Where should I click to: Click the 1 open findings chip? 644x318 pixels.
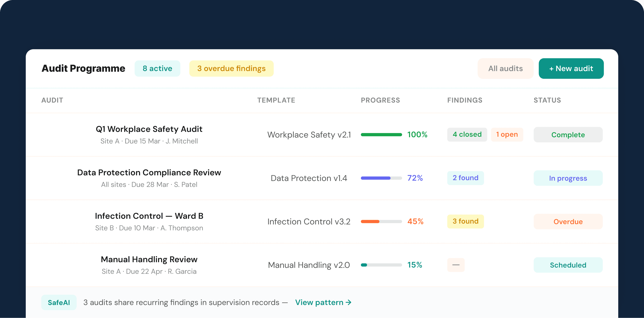pos(507,134)
